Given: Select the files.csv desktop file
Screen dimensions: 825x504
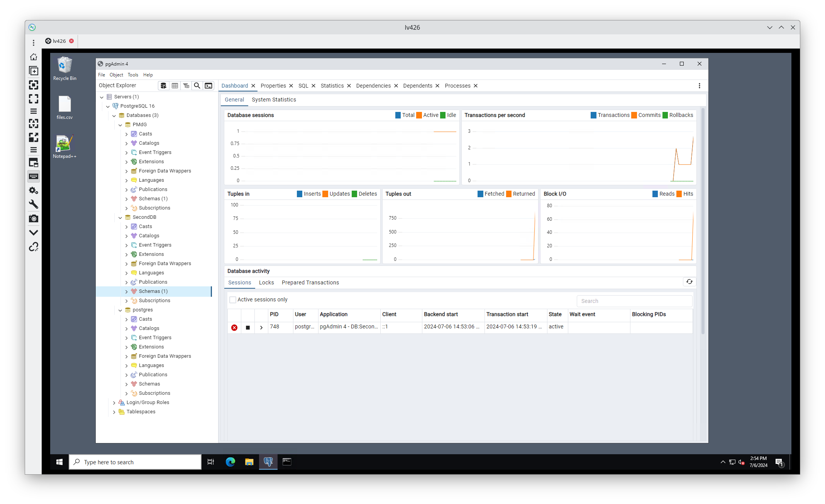Looking at the screenshot, I should tap(64, 107).
